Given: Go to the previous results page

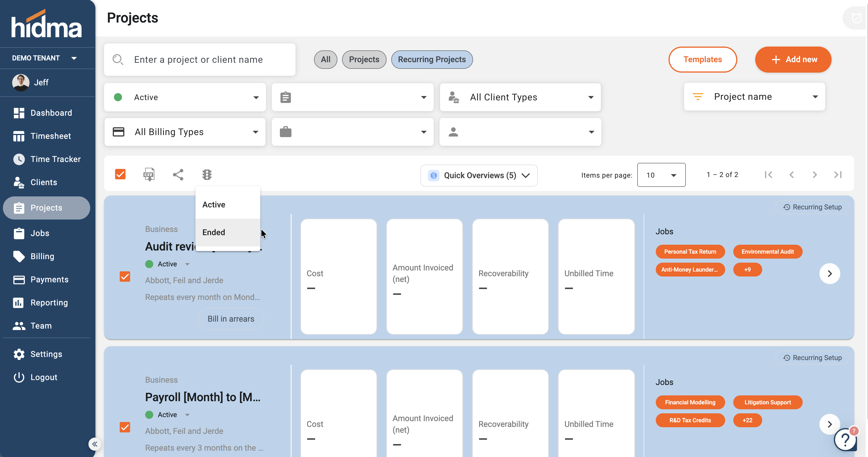Looking at the screenshot, I should [x=791, y=175].
